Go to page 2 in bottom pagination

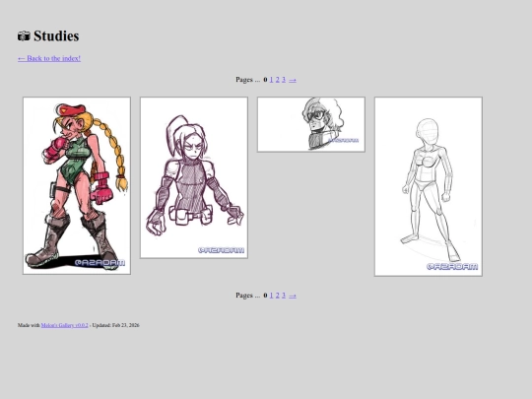pos(277,296)
